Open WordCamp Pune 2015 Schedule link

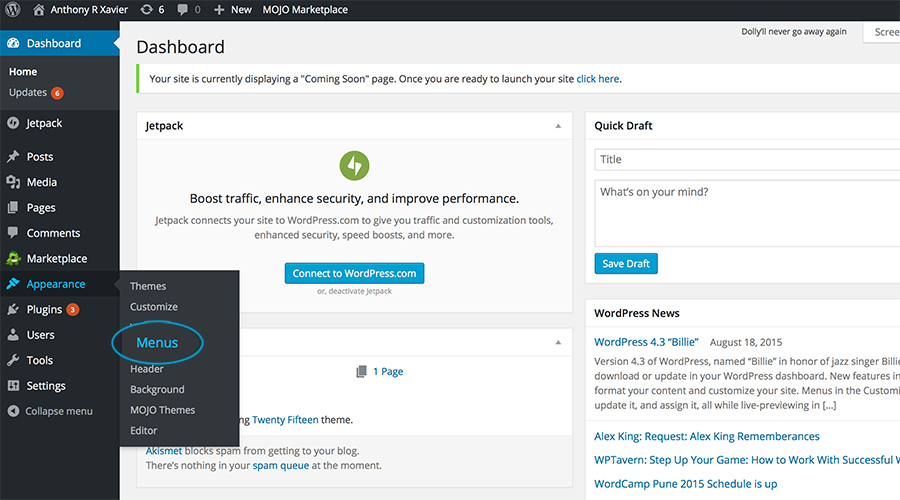coord(685,484)
